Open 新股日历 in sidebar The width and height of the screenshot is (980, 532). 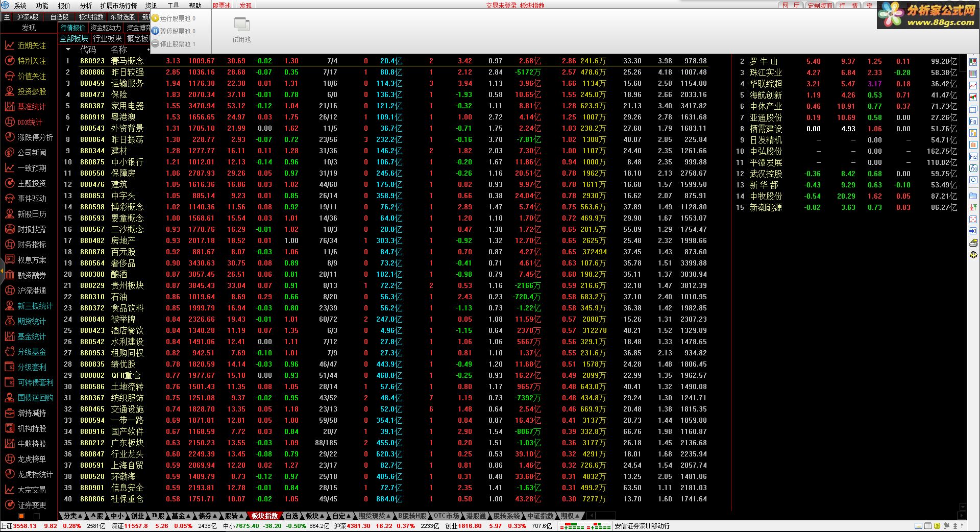(x=26, y=214)
